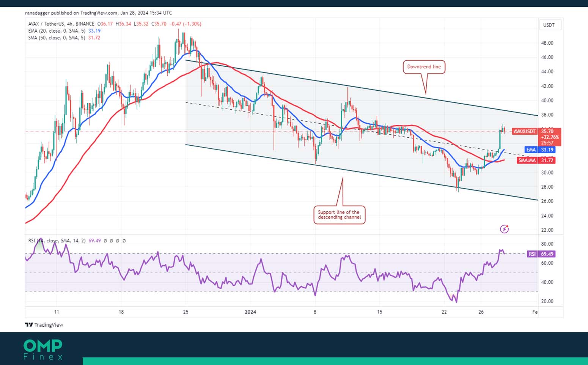
Task: Click the OMP Finex logo in footer
Action: point(43,349)
